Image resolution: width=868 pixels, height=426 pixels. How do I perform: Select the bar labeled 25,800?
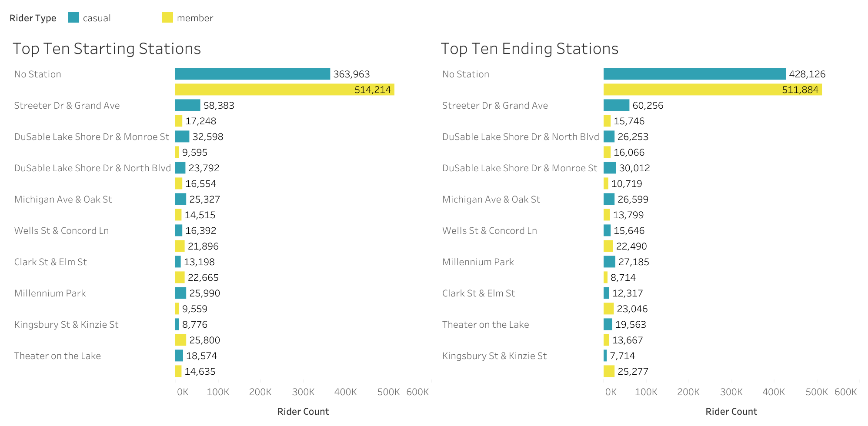tap(181, 340)
